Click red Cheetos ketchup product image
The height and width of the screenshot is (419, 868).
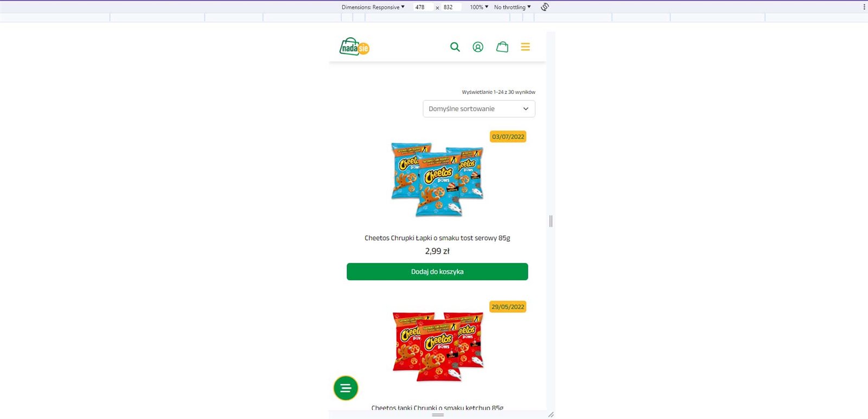click(437, 347)
